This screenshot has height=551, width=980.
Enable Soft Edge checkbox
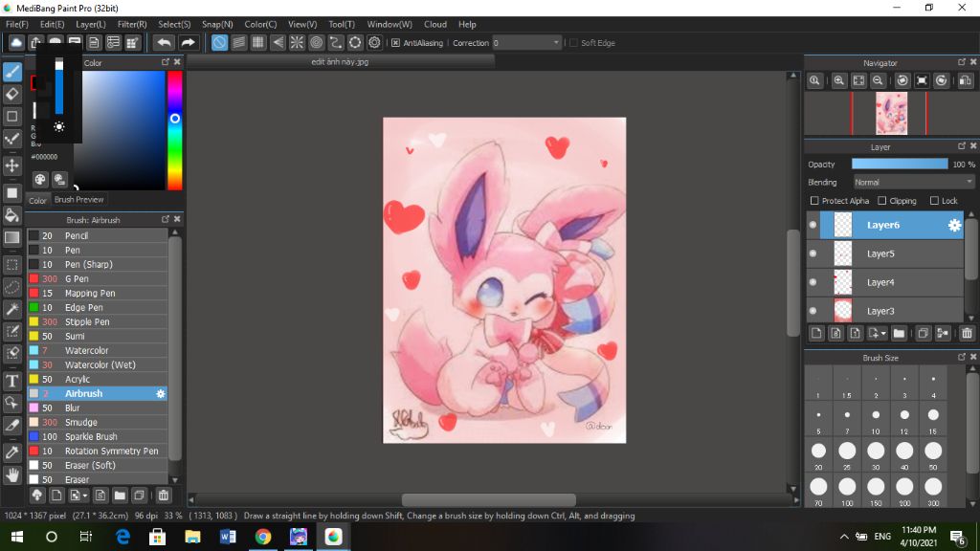tap(573, 43)
